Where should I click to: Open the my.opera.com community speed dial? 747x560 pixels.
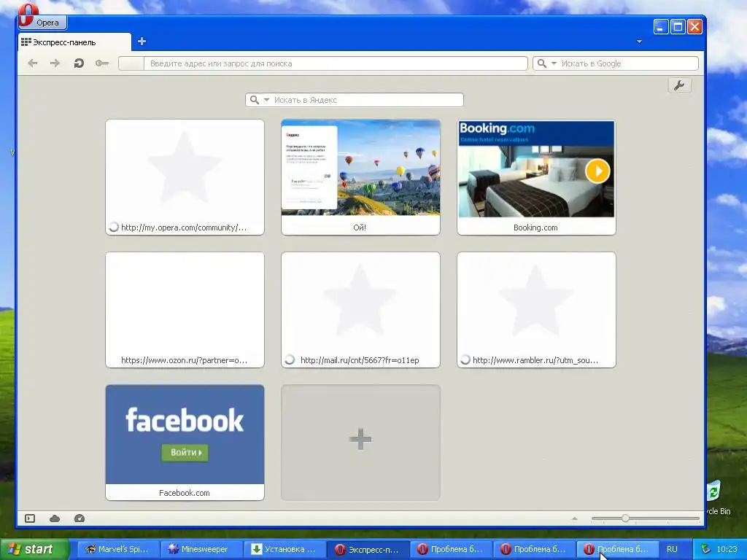(x=185, y=177)
